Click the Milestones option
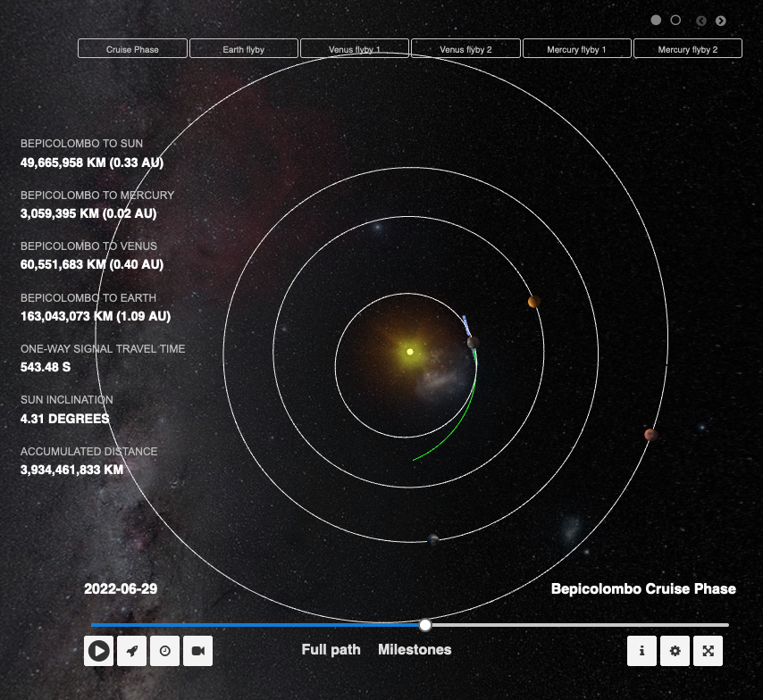This screenshot has width=763, height=700. [x=415, y=649]
